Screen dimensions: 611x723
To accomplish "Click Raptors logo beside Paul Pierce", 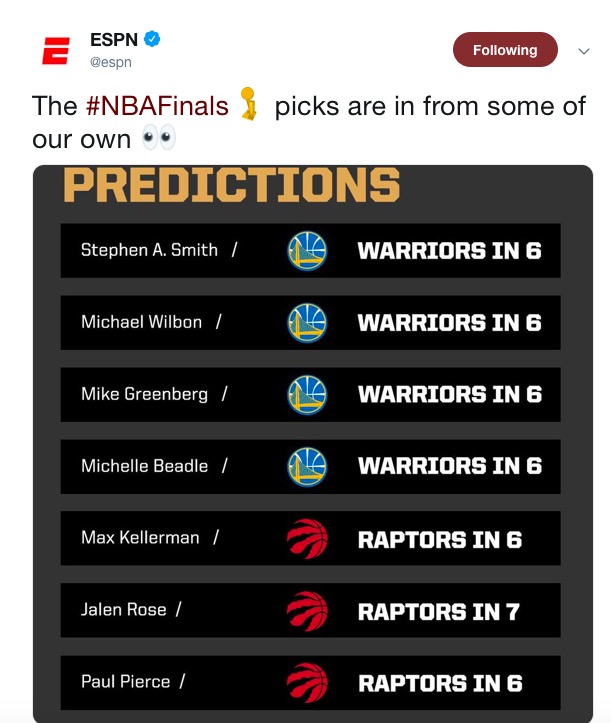I will [307, 683].
